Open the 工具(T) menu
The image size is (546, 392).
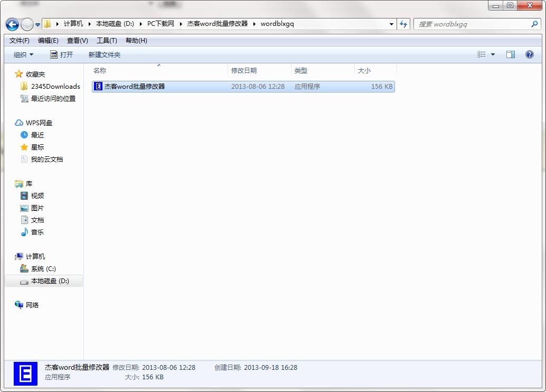point(107,41)
